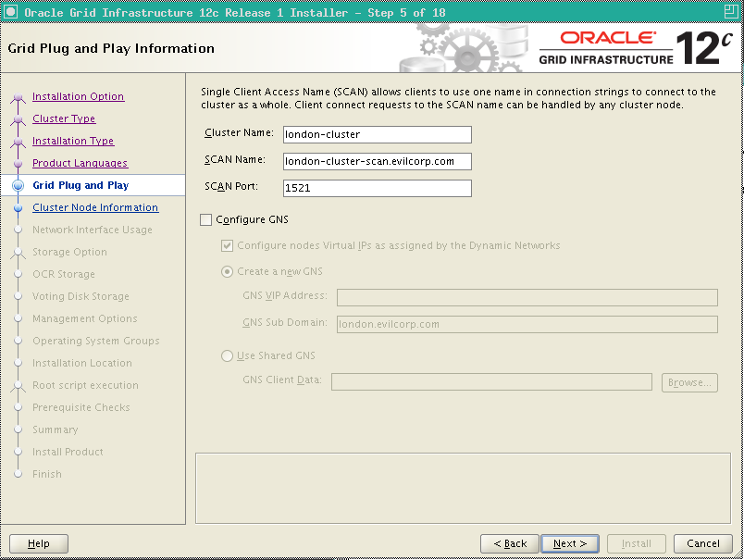Proceed with the Next button
This screenshot has width=744, height=560.
pos(570,543)
